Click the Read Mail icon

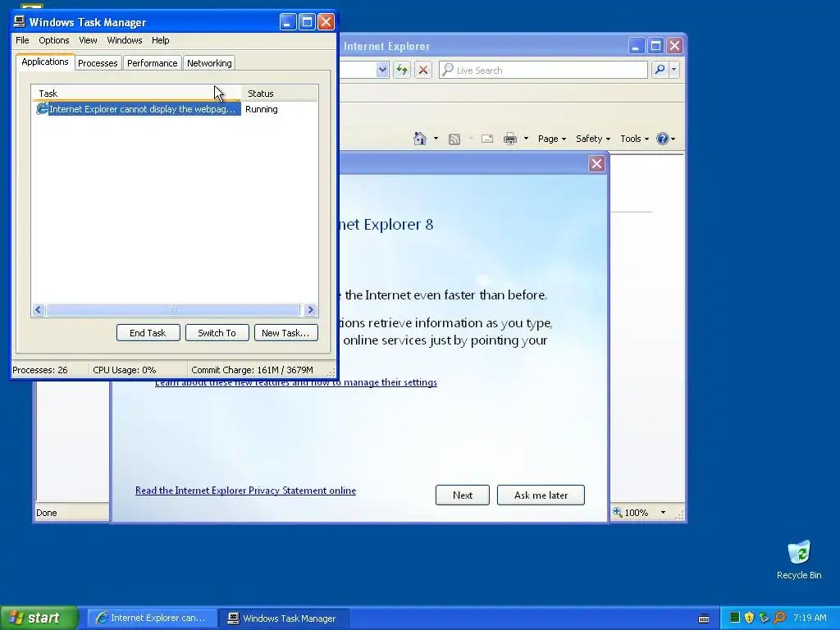tap(487, 139)
